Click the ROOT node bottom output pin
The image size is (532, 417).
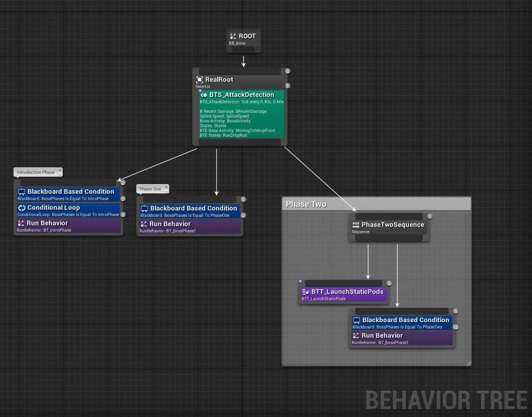pos(244,49)
